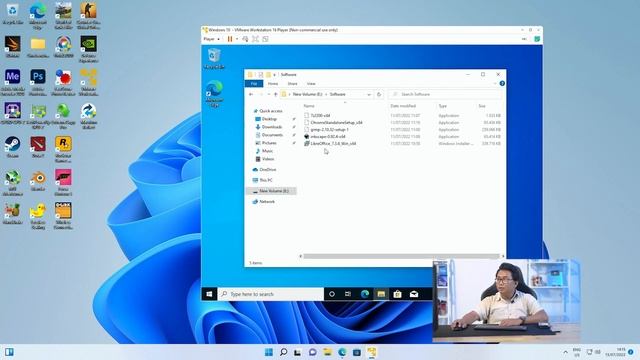Open Pictures in the navigation pane
Viewport: 640px width, 360px height.
coord(269,143)
